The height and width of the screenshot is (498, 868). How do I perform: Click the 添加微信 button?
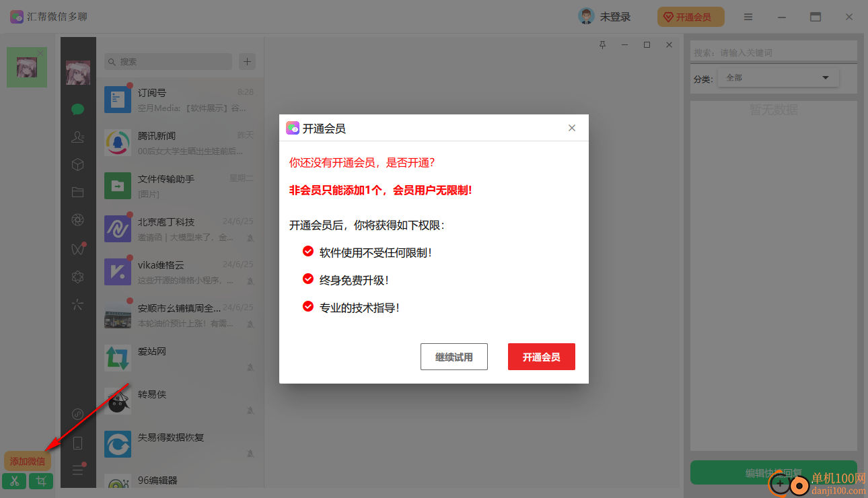pos(28,461)
